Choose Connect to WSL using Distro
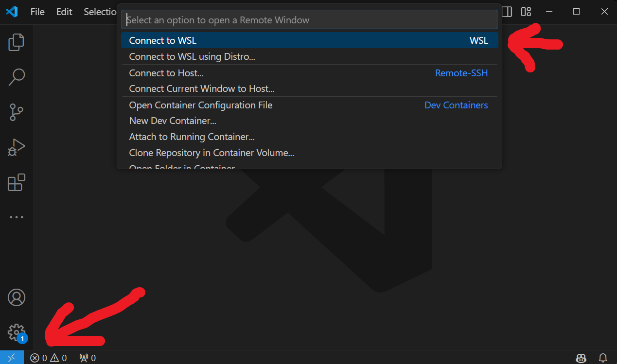The image size is (617, 364). (x=192, y=56)
